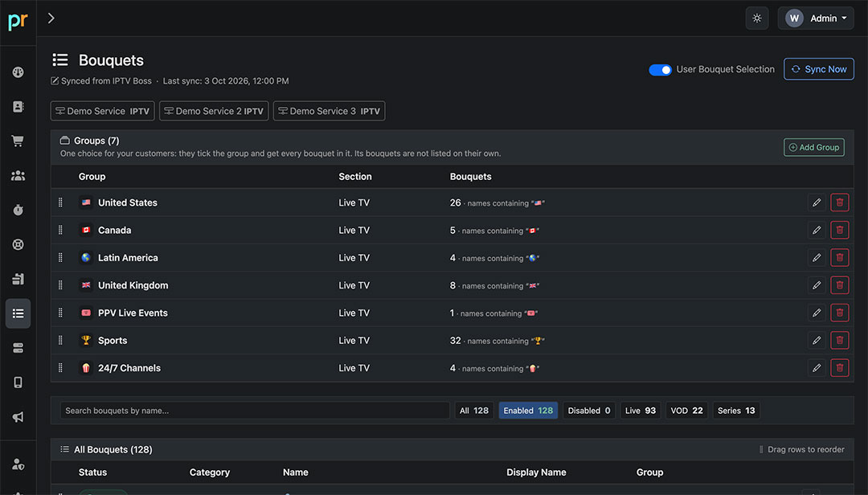Open the megaphone announcements sidebar icon
This screenshot has height=495, width=868.
pos(18,417)
